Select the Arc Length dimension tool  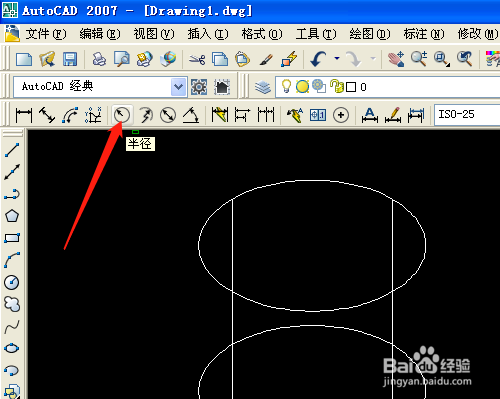point(70,115)
